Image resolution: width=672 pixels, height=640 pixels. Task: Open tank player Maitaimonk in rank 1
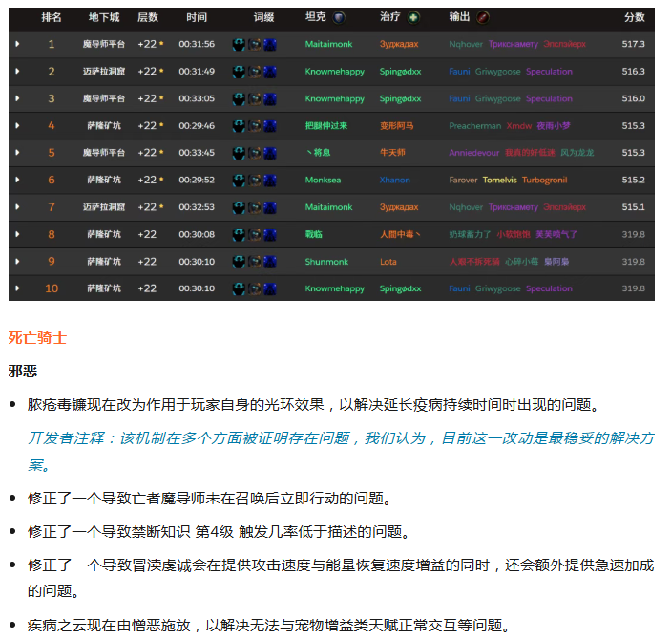[328, 44]
